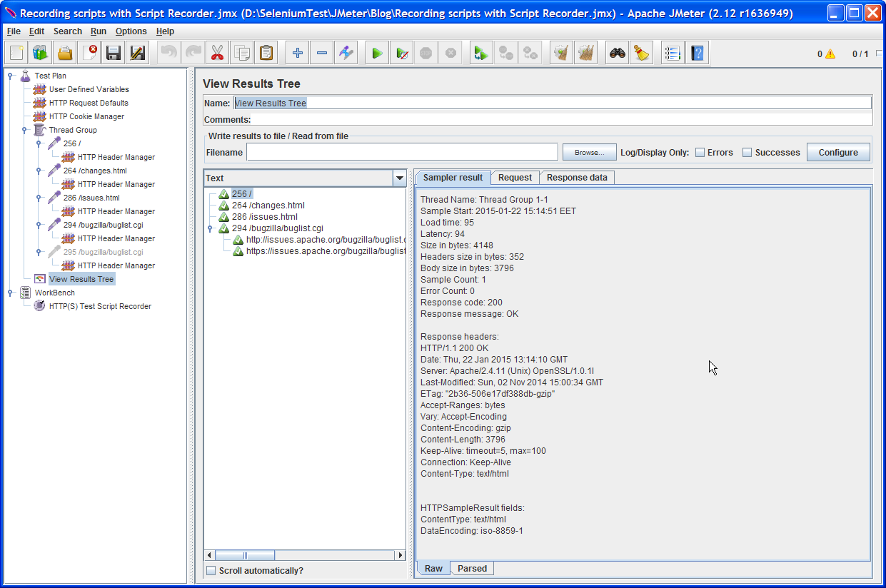Click the Undo arrow icon
Image resolution: width=886 pixels, height=588 pixels.
(169, 53)
